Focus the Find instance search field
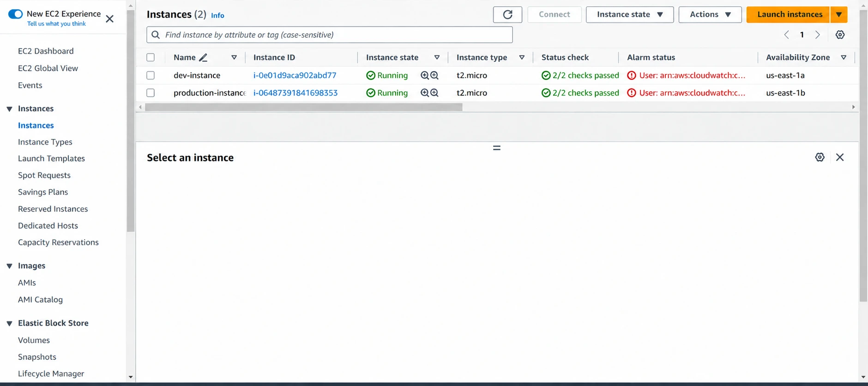Viewport: 868px width, 386px height. pyautogui.click(x=330, y=35)
